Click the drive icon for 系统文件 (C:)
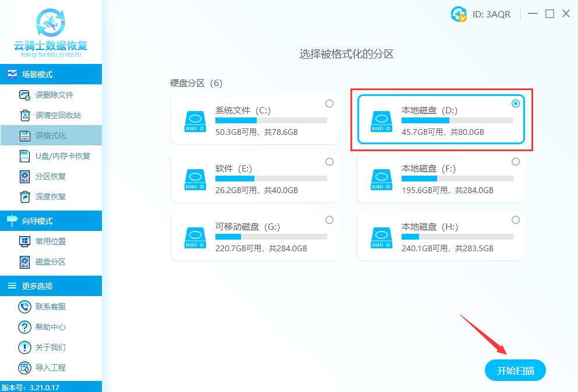The height and width of the screenshot is (392, 578). [x=195, y=121]
